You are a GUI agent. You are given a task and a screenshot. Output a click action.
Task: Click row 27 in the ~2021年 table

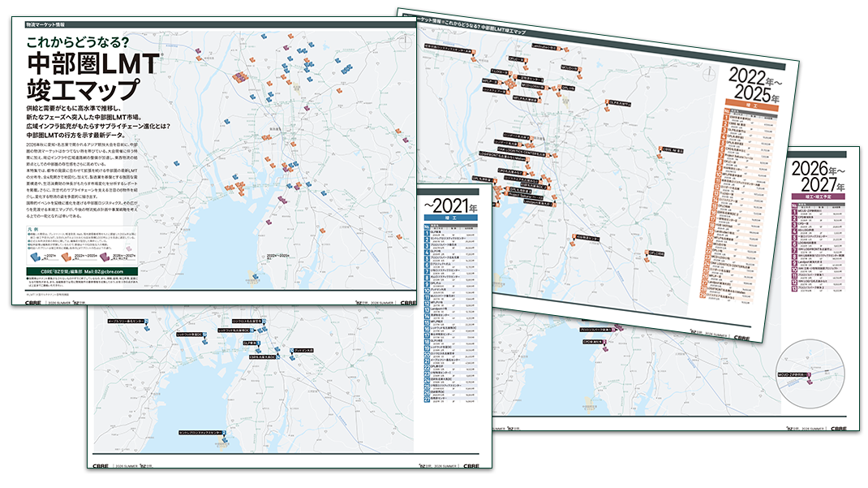point(450,399)
